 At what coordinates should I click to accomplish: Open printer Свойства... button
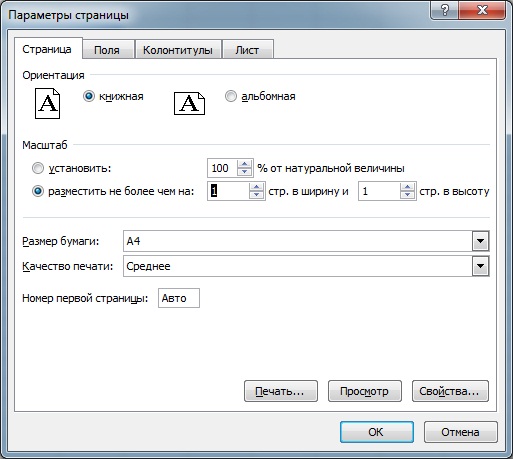click(450, 391)
